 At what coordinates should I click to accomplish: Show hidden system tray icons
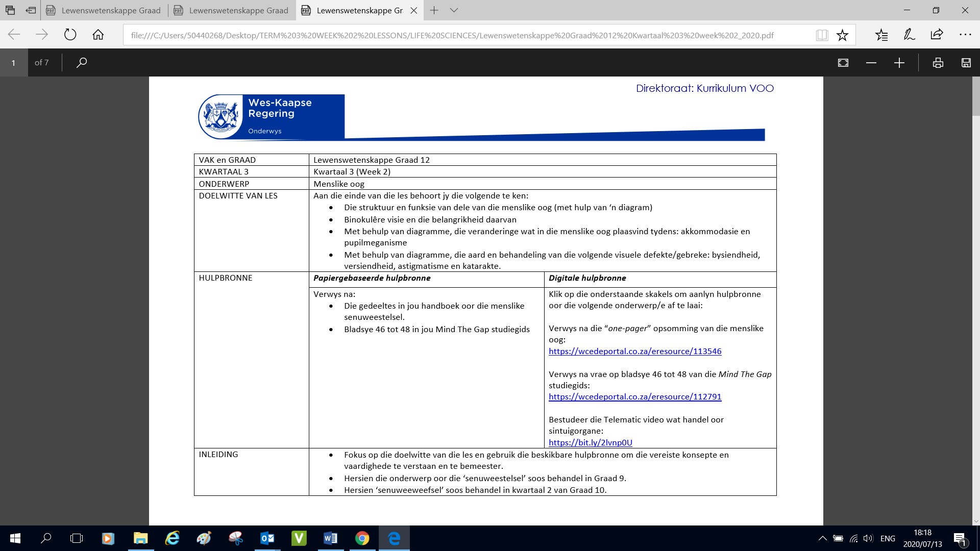click(822, 538)
